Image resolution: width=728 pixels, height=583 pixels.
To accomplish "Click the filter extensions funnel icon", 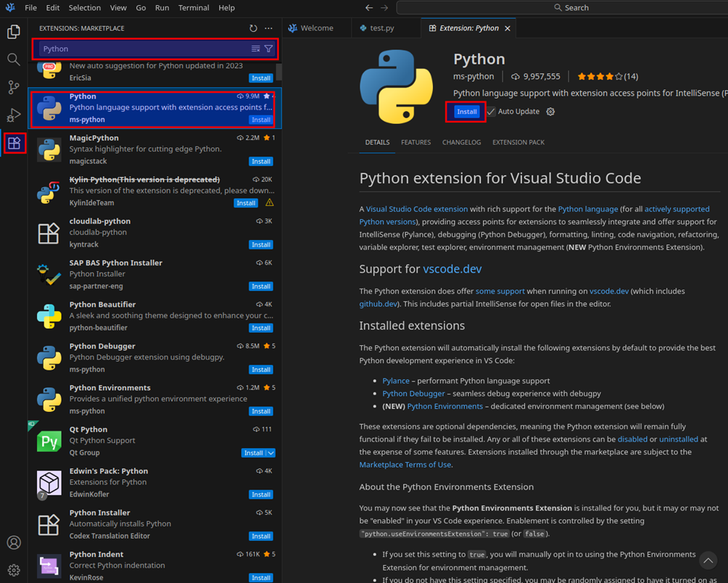I will pyautogui.click(x=268, y=49).
